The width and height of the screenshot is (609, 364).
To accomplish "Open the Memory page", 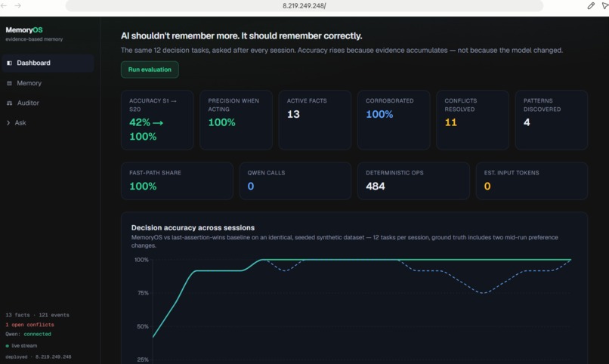I will [29, 83].
